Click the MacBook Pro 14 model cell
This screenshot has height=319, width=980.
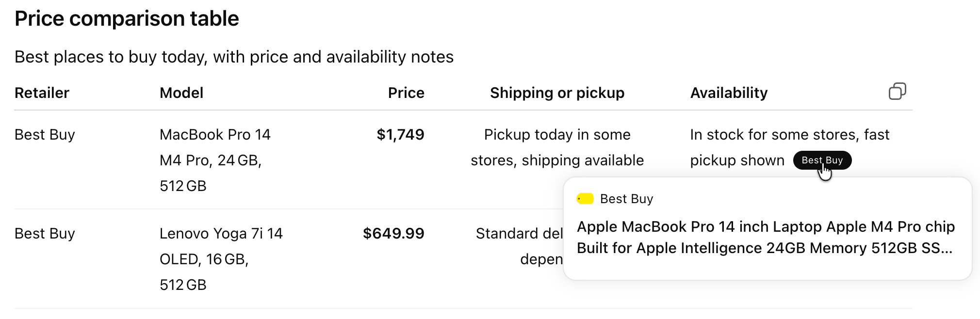click(x=215, y=160)
